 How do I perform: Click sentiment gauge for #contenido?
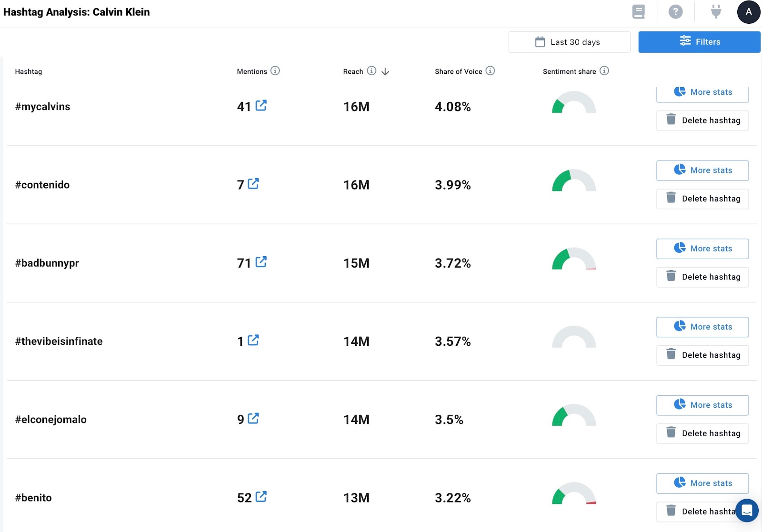pos(574,180)
